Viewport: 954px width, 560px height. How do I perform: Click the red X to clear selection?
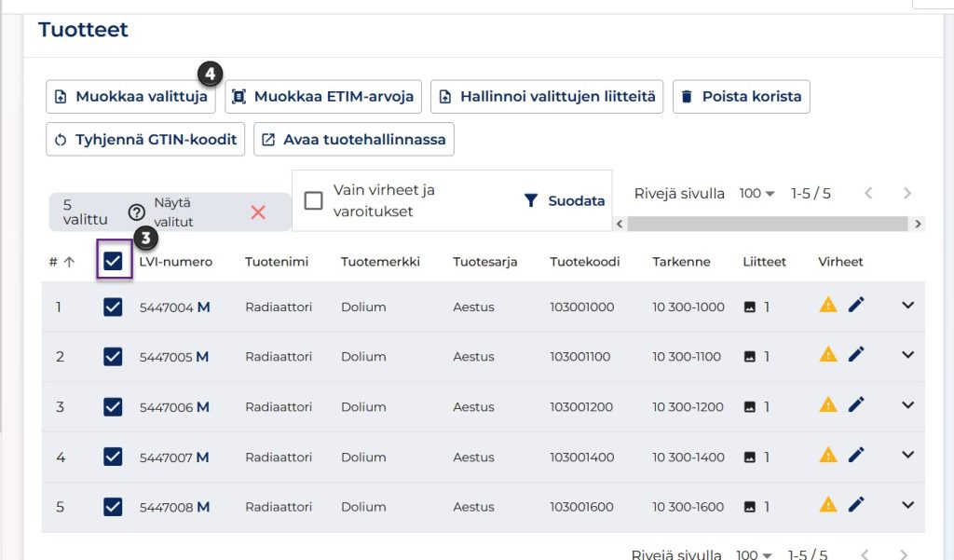(258, 212)
